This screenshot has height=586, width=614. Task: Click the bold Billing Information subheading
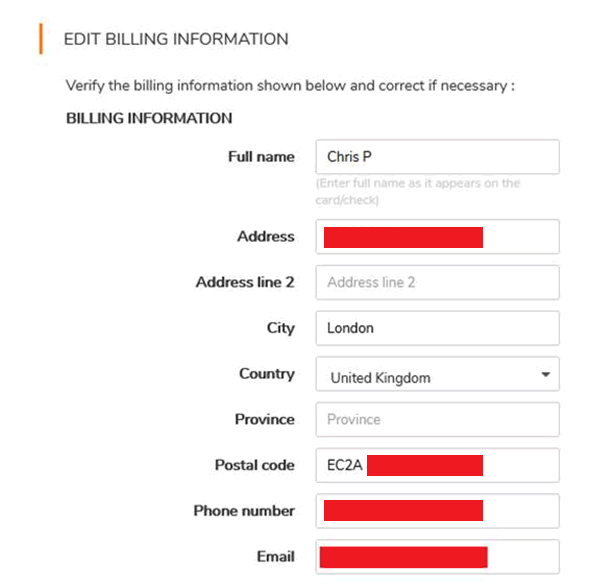coord(149,118)
